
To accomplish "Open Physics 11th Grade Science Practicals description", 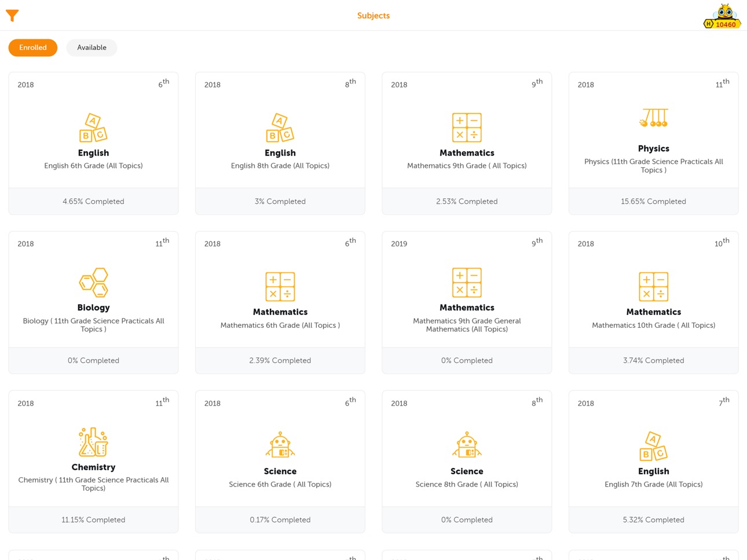I will 654,166.
